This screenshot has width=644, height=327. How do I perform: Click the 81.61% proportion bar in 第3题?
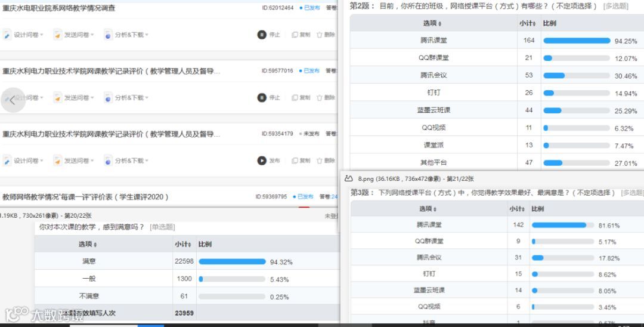click(x=563, y=225)
